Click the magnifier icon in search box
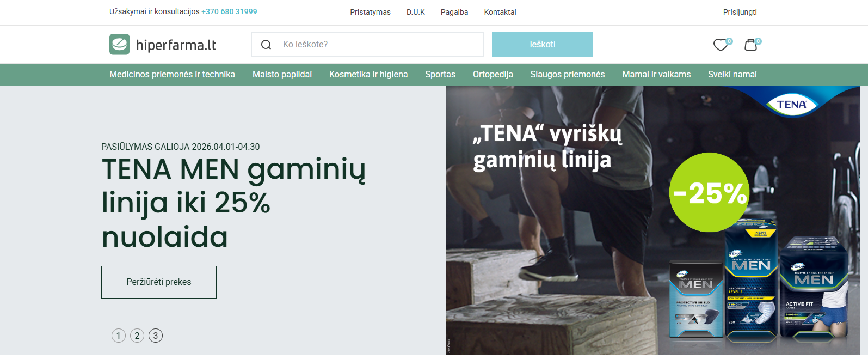 click(x=266, y=45)
